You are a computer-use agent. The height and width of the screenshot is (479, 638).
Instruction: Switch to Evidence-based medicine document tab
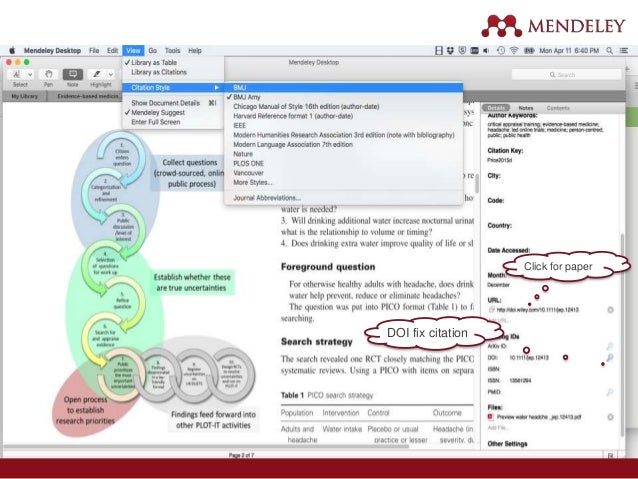coord(89,96)
